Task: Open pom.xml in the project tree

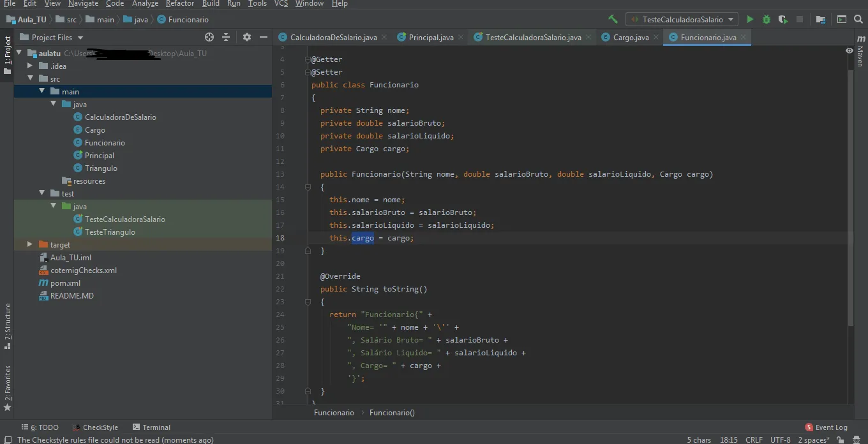Action: (65, 283)
